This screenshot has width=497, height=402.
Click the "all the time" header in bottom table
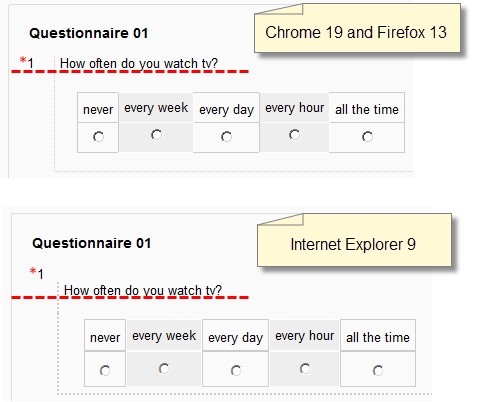pos(378,337)
